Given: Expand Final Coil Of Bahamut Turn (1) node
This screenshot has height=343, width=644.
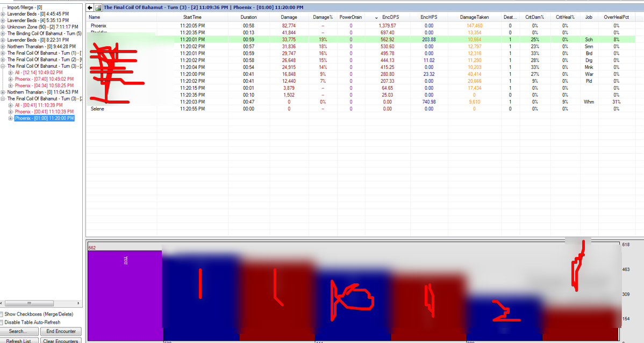Looking at the screenshot, I should click(x=3, y=53).
